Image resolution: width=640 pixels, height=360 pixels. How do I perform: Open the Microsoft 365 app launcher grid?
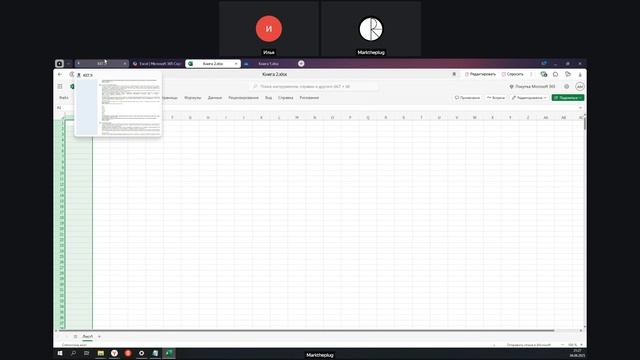60,87
